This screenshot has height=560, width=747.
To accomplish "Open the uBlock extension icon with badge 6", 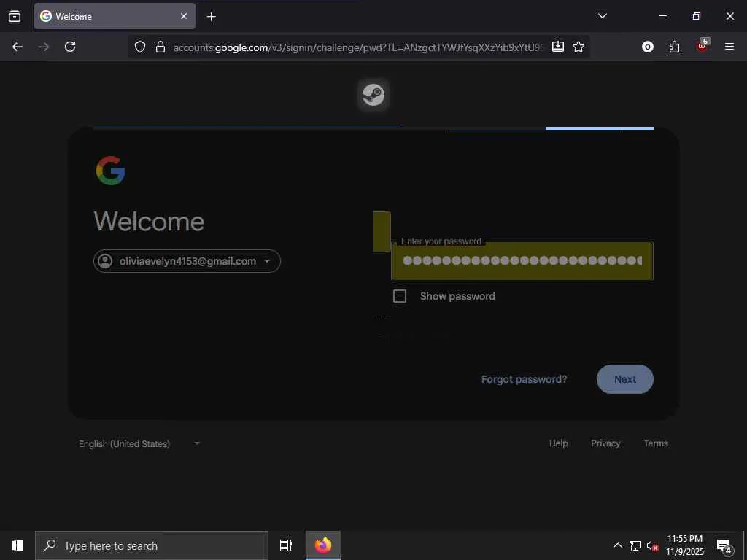I will [702, 46].
